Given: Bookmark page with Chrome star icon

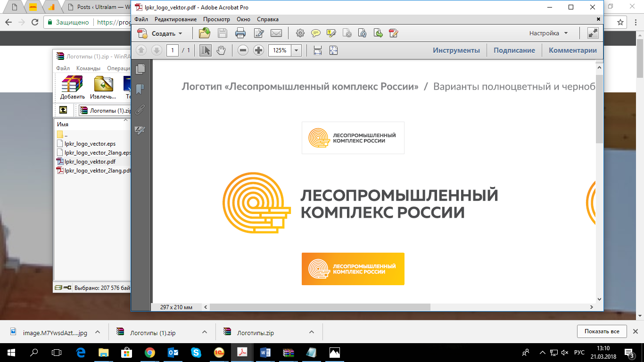Looking at the screenshot, I should tap(621, 22).
